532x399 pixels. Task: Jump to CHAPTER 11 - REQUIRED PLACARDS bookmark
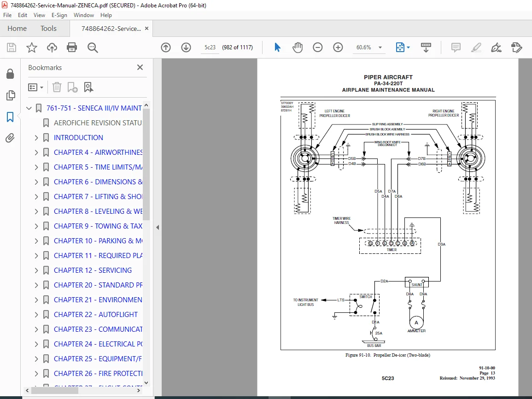coord(98,256)
